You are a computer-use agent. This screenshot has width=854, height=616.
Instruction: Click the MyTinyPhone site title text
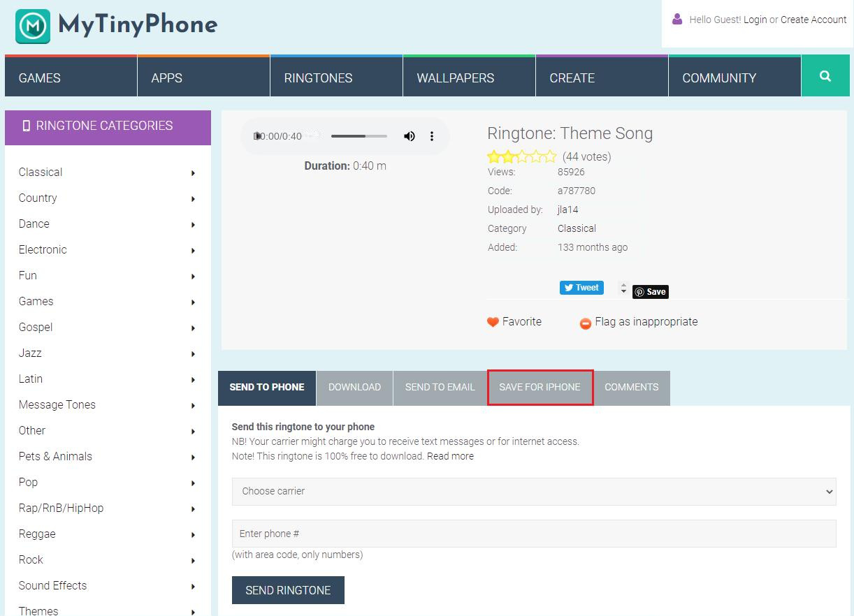138,25
